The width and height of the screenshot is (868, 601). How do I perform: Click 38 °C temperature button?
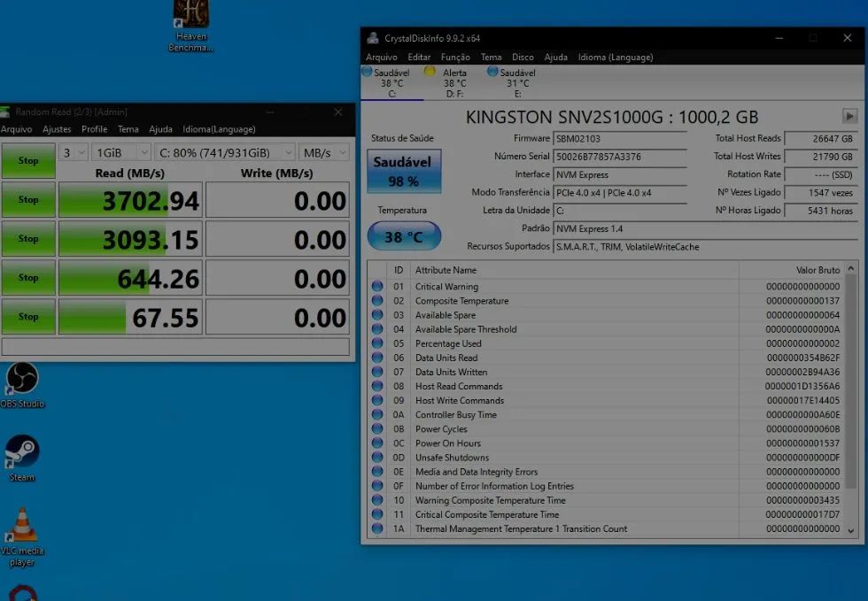pyautogui.click(x=404, y=236)
